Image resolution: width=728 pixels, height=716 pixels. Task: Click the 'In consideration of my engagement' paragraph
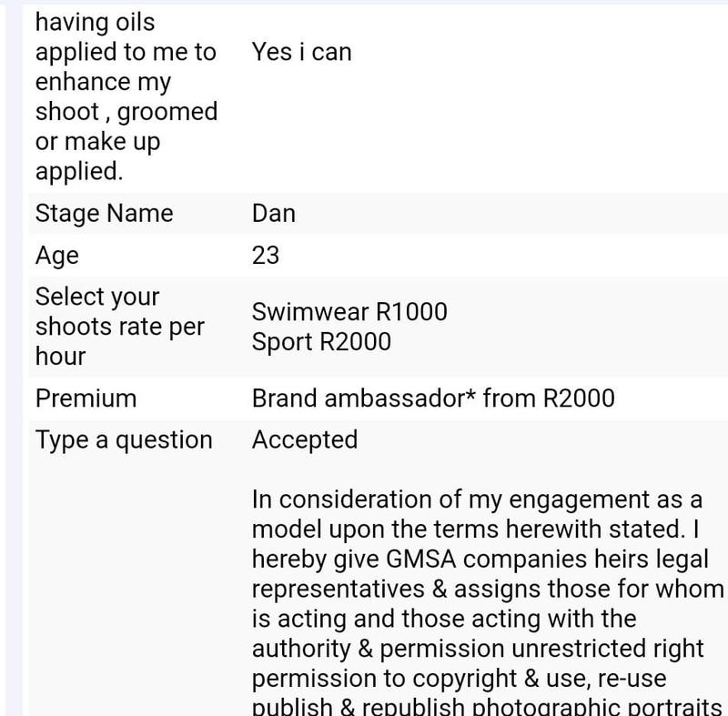(x=488, y=602)
